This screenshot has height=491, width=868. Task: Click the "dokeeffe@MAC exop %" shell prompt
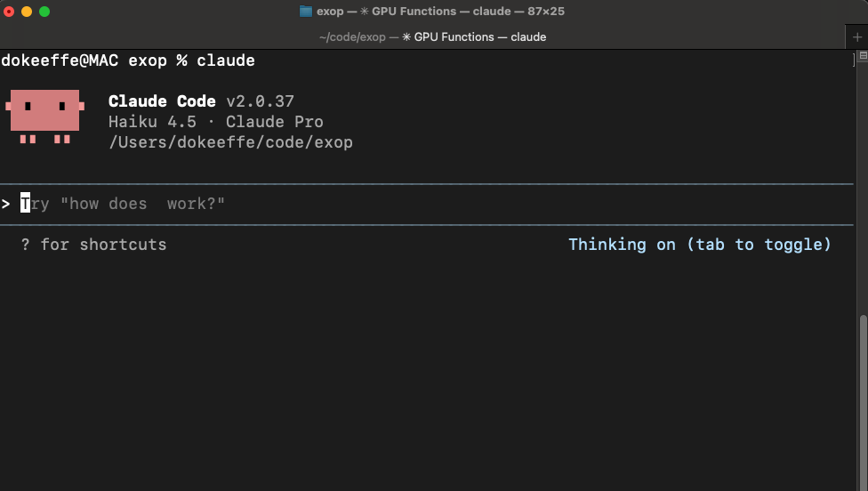click(94, 60)
